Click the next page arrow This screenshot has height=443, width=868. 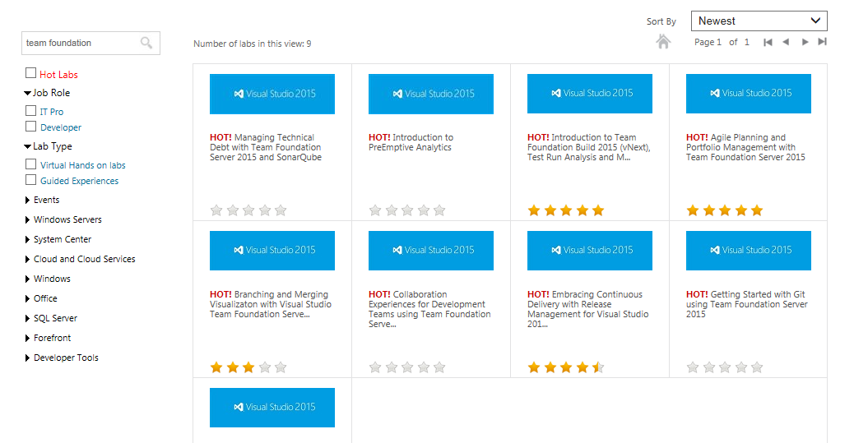[805, 42]
